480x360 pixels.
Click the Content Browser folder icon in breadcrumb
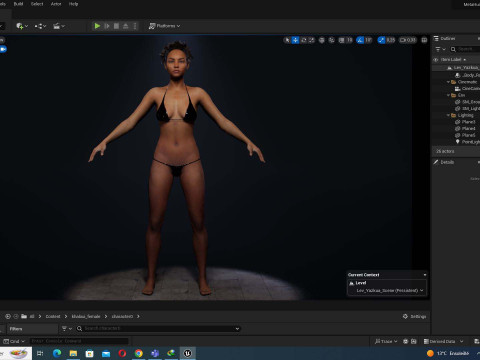(x=24, y=316)
